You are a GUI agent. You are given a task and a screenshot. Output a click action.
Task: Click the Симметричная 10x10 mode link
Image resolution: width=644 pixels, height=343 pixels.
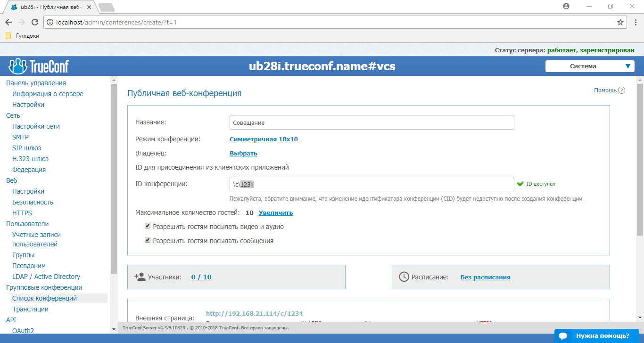264,139
